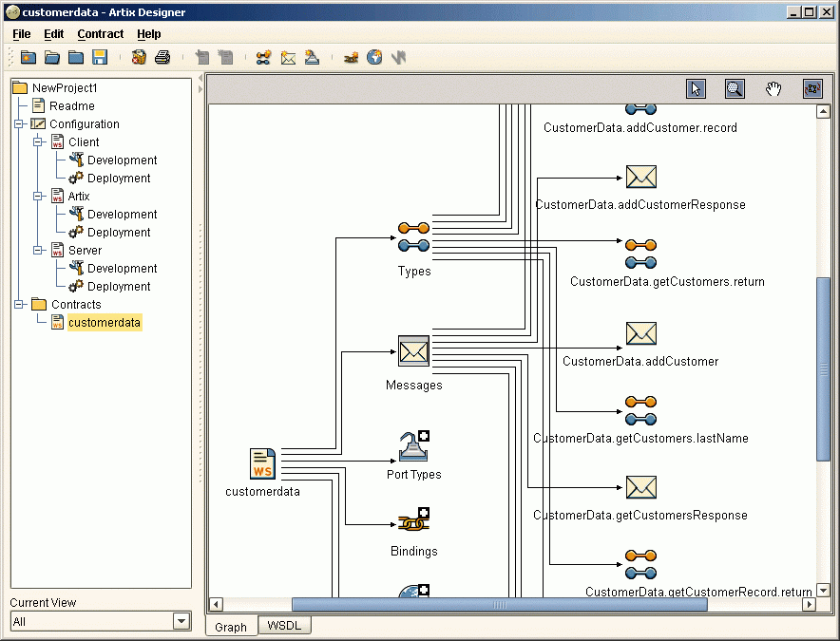Select the CustomerData.getCustomers.lastName type node
This screenshot has width=840, height=641.
click(x=640, y=411)
